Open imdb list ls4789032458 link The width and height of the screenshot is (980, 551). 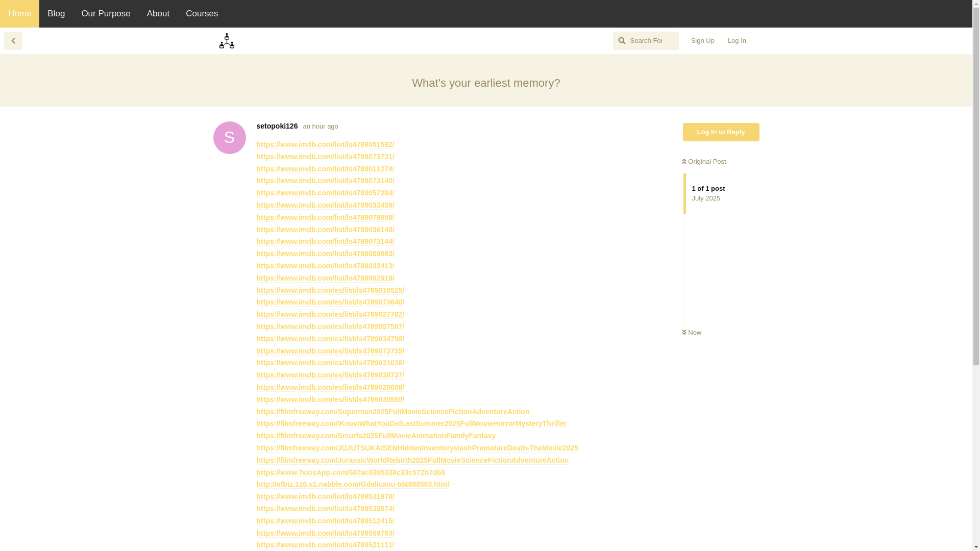tap(325, 206)
